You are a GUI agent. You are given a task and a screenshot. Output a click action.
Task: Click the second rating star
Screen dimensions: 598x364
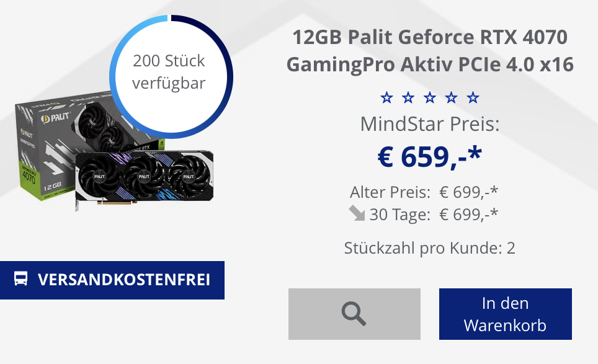408,98
